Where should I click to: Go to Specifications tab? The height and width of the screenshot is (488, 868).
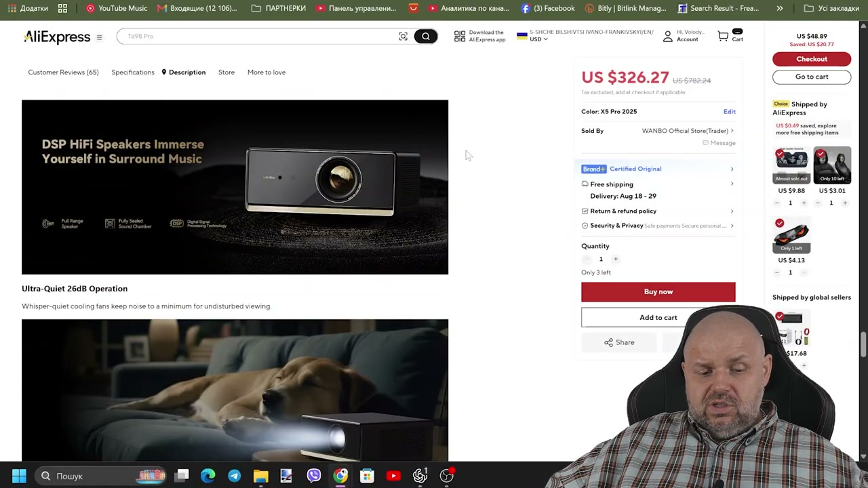(x=133, y=72)
